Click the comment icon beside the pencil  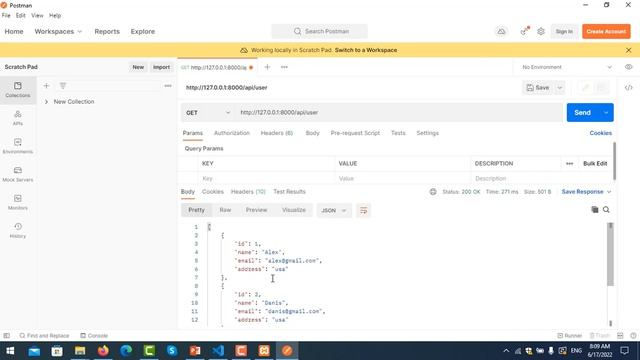coord(601,88)
